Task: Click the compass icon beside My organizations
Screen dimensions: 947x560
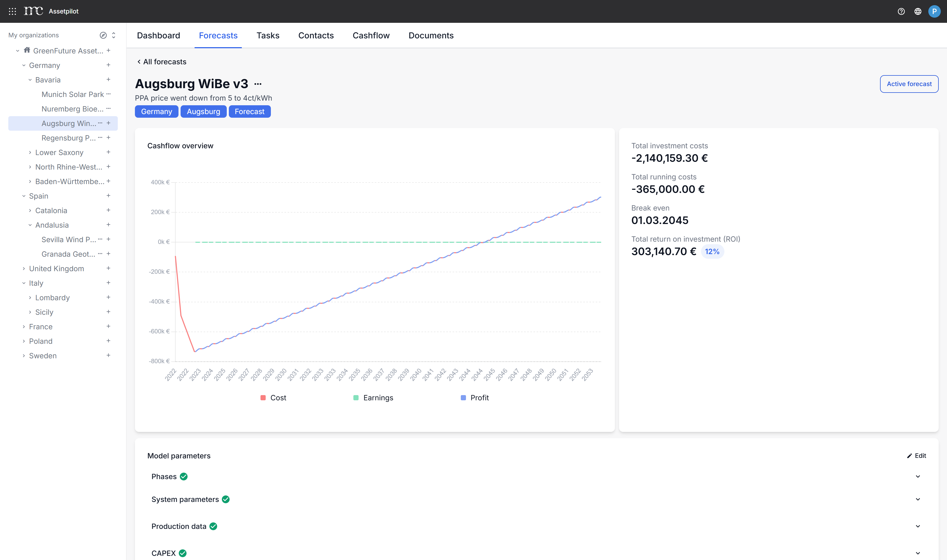Action: coord(103,35)
